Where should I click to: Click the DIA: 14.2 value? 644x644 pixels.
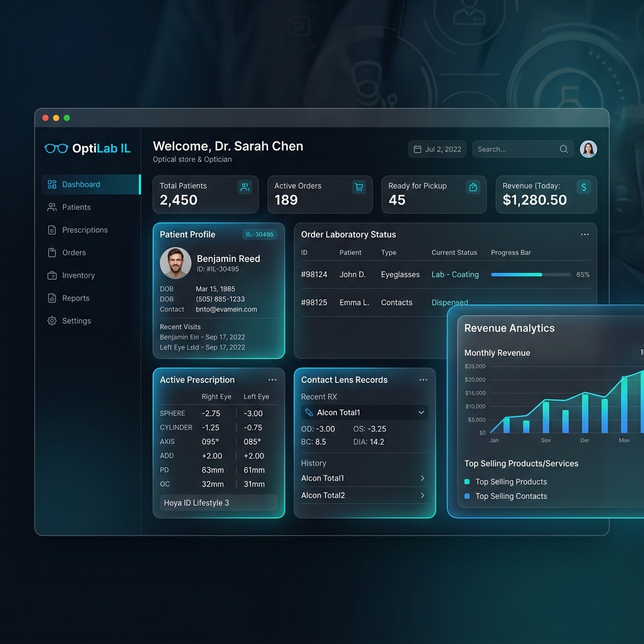[369, 442]
